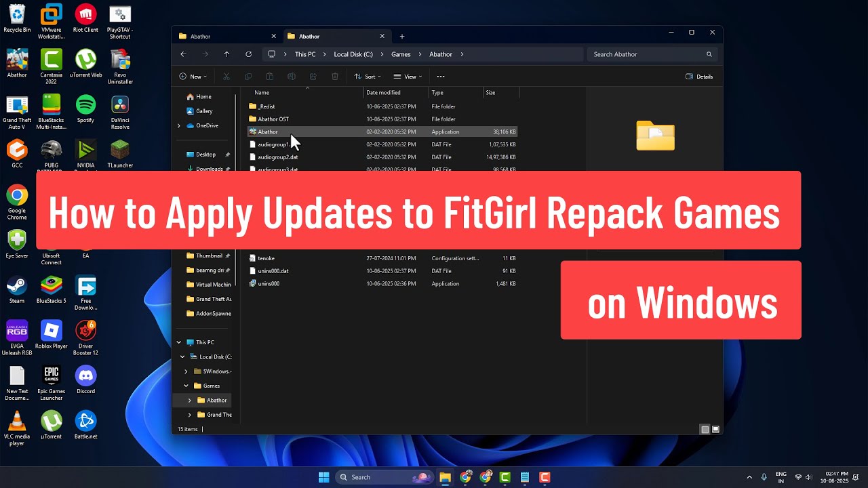Launch Grand Theft Auto V shortcut

click(17, 112)
